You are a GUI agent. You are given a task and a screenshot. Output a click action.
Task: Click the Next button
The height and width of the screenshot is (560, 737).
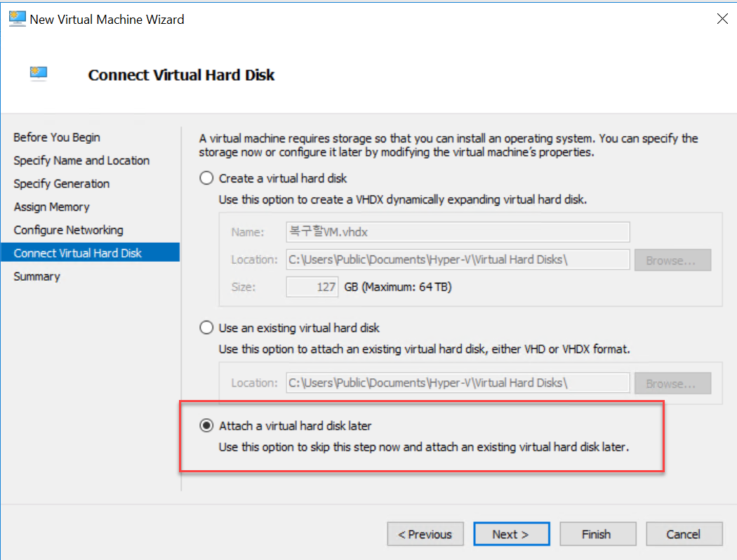point(512,534)
